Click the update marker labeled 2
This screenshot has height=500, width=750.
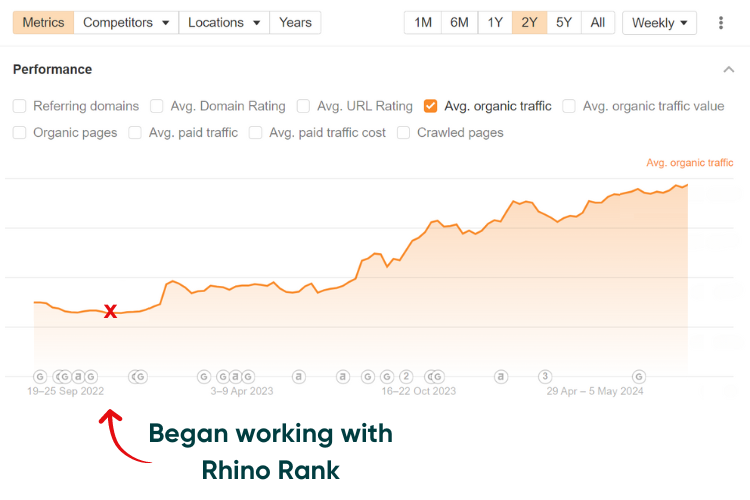coord(406,377)
